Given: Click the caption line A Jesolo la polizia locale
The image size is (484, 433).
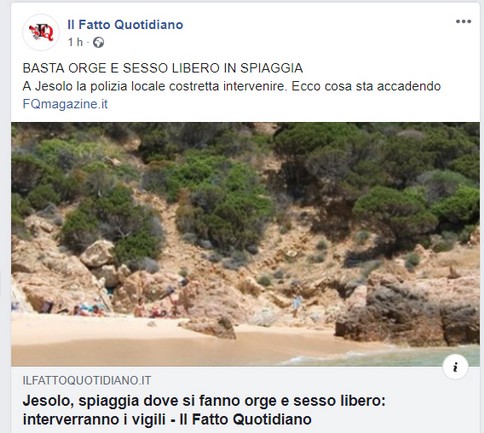Looking at the screenshot, I should [x=232, y=86].
